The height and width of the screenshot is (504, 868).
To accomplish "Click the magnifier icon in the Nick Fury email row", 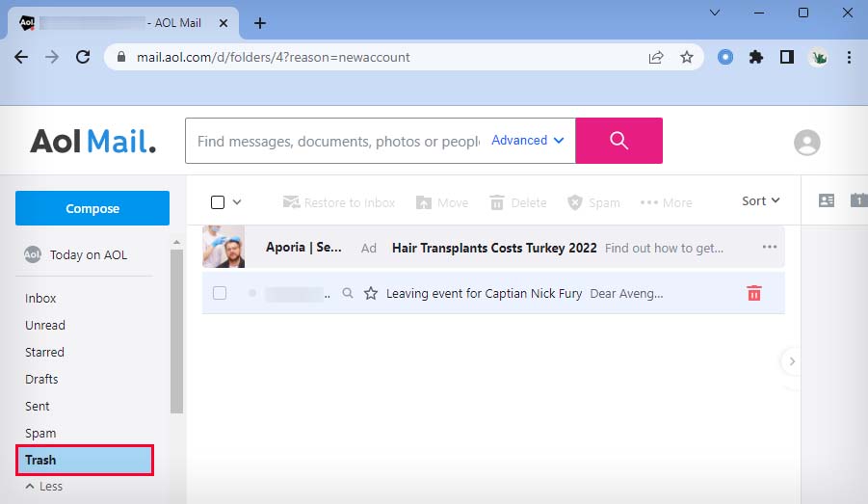I will click(x=348, y=293).
